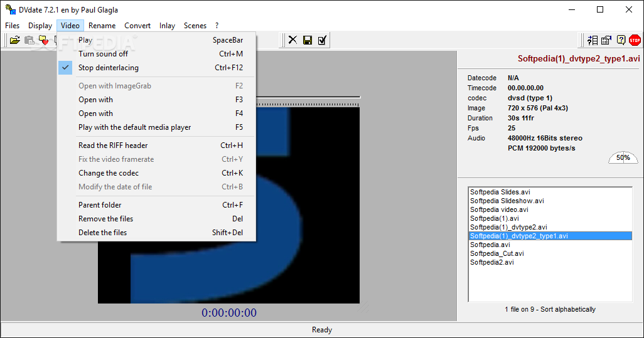Click the grey clipboard paste toolbar icon
The image size is (644, 338).
tap(29, 40)
